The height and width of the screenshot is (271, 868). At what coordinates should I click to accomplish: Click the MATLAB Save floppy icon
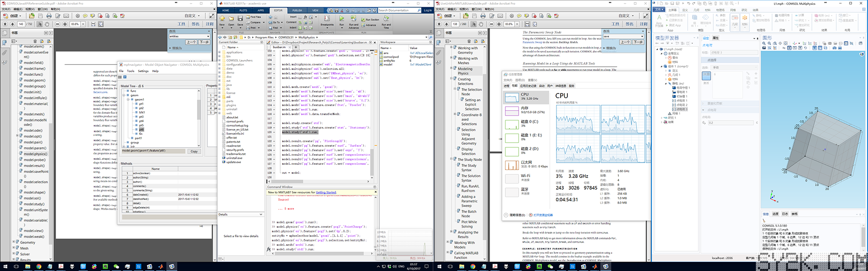(240, 19)
